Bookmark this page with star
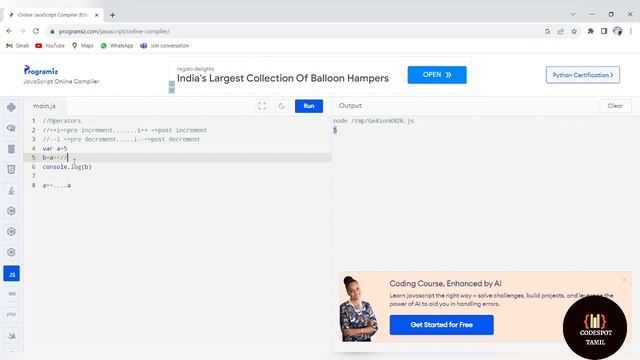Viewport: 640px width, 360px height. click(x=574, y=31)
